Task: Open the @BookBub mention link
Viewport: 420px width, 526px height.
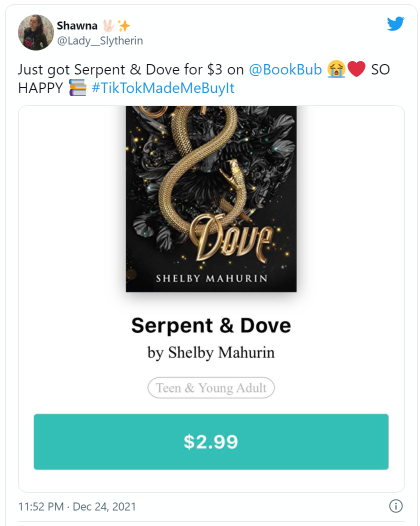Action: point(285,69)
